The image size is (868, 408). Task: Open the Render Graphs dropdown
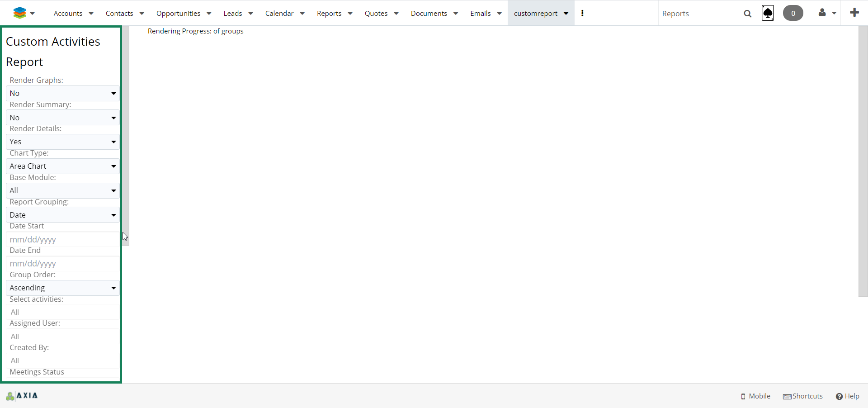coord(62,93)
